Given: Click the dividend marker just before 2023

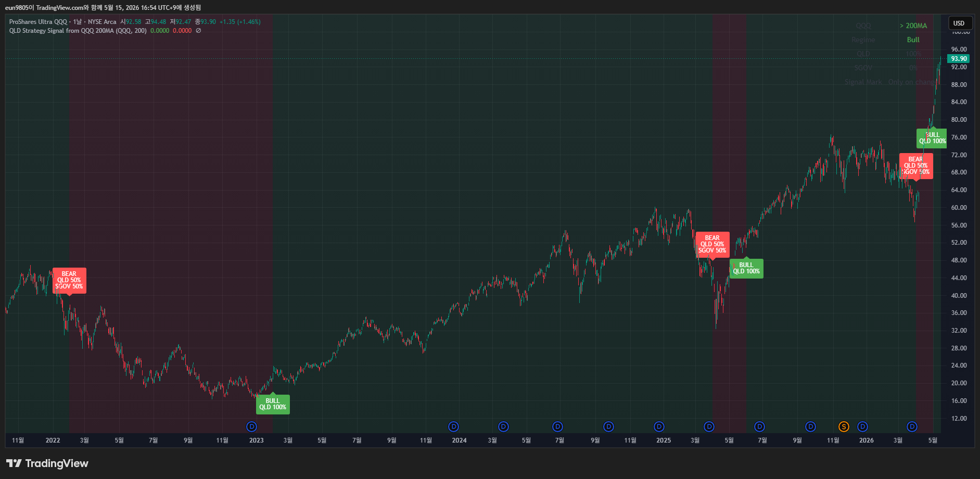Looking at the screenshot, I should click(252, 427).
